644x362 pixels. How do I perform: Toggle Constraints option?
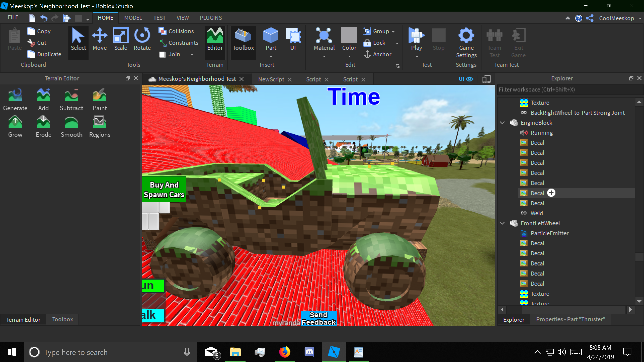point(178,43)
